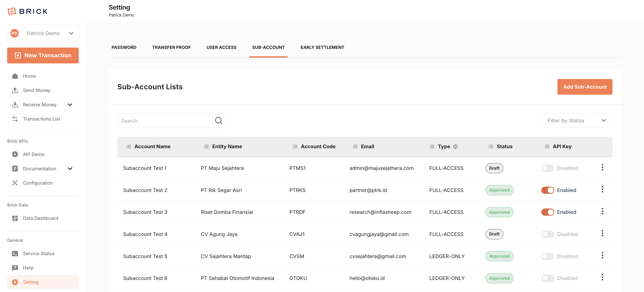644x292 pixels.
Task: Click the Type column info icon
Action: tap(455, 146)
